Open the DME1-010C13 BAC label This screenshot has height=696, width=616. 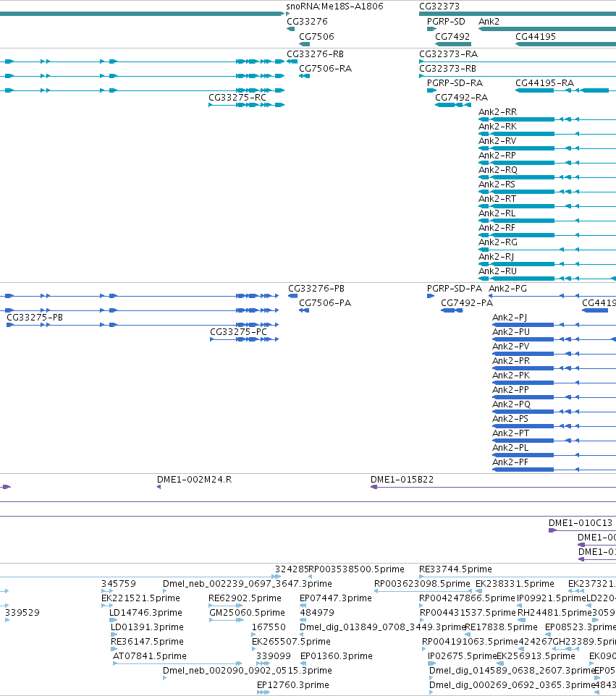pyautogui.click(x=580, y=523)
